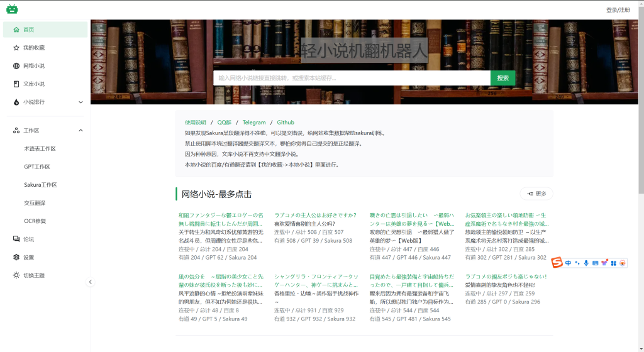This screenshot has height=352, width=644.
Task: Click the page vertical scrollbar
Action: pos(641,99)
